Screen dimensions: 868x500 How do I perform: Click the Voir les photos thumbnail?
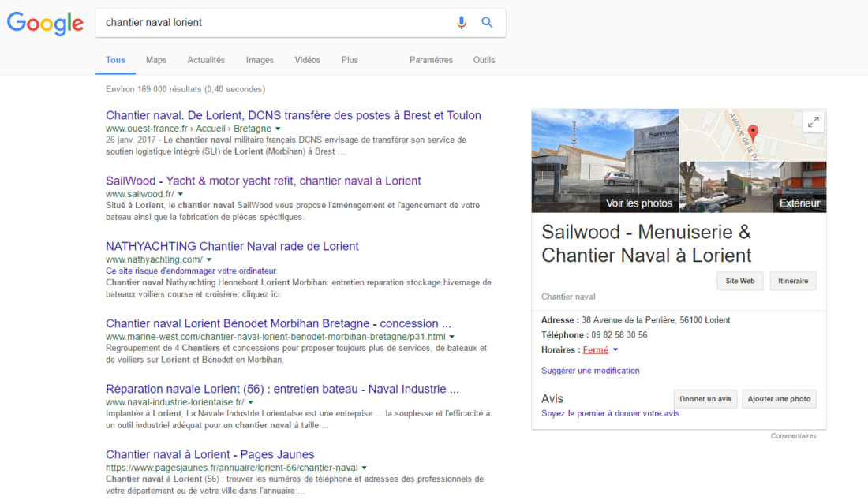coord(605,160)
